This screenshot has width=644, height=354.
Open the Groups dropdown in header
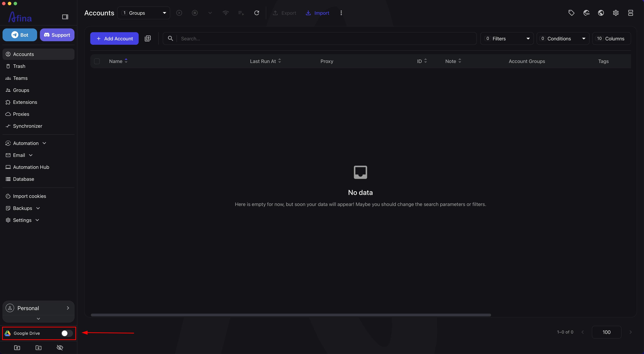tap(144, 13)
